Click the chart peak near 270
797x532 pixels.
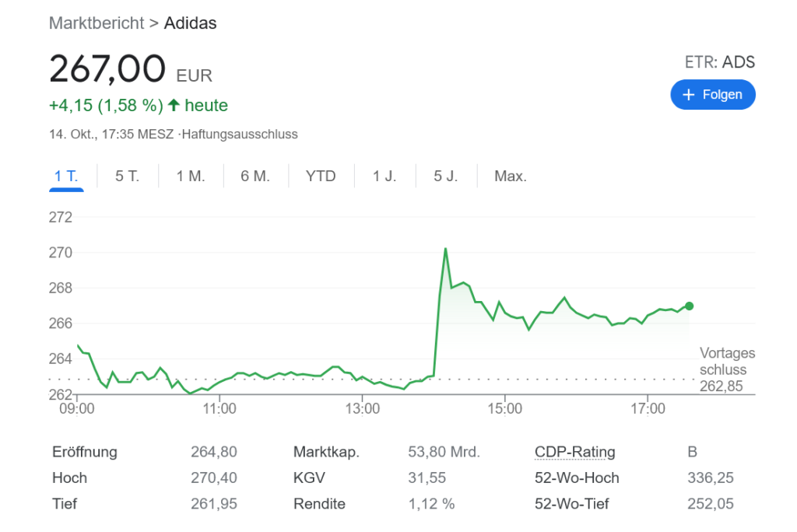pyautogui.click(x=445, y=249)
